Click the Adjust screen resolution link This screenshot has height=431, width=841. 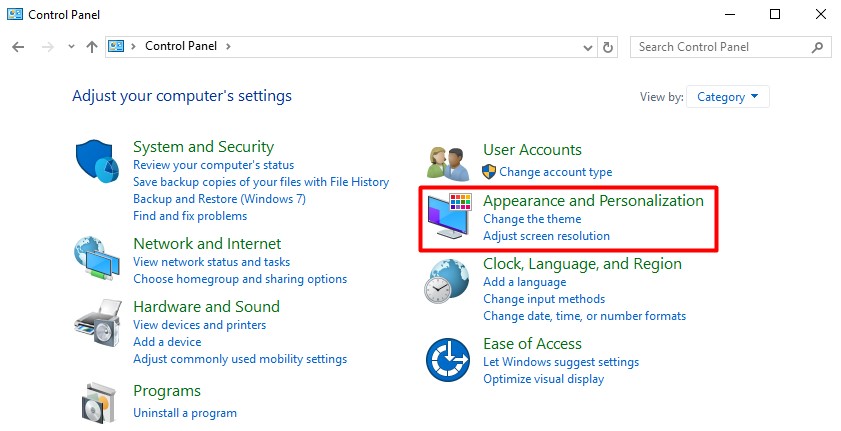[x=546, y=236]
